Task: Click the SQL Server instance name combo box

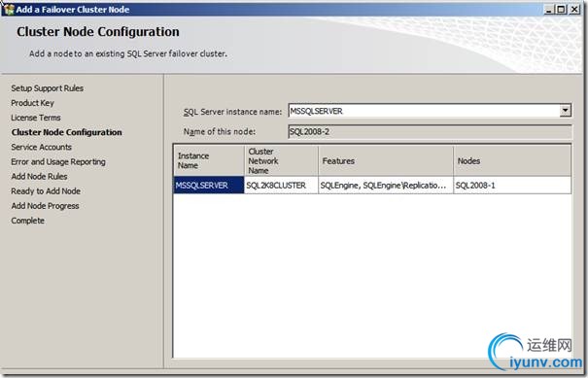Action: pos(430,111)
